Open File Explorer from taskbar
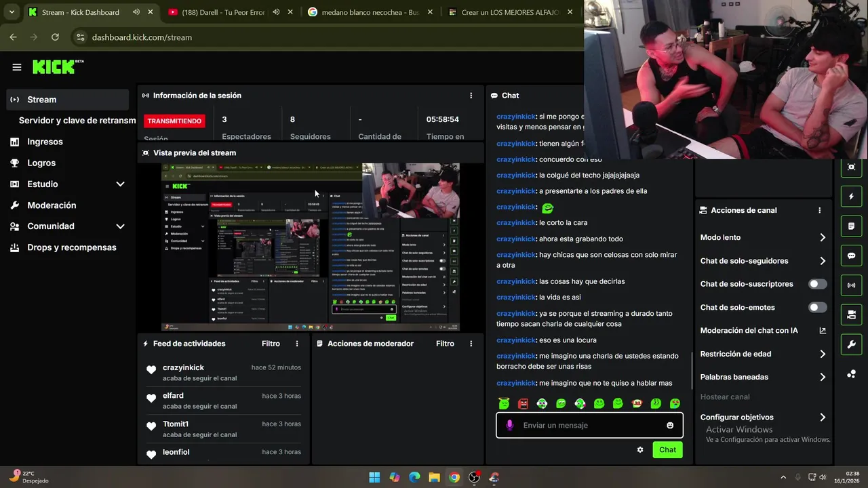The image size is (868, 488). (x=434, y=477)
